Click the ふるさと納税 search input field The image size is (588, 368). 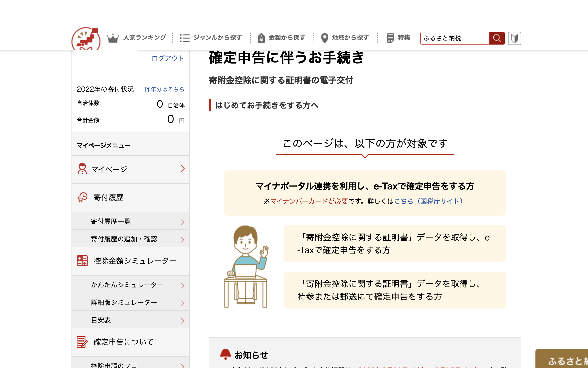point(454,38)
